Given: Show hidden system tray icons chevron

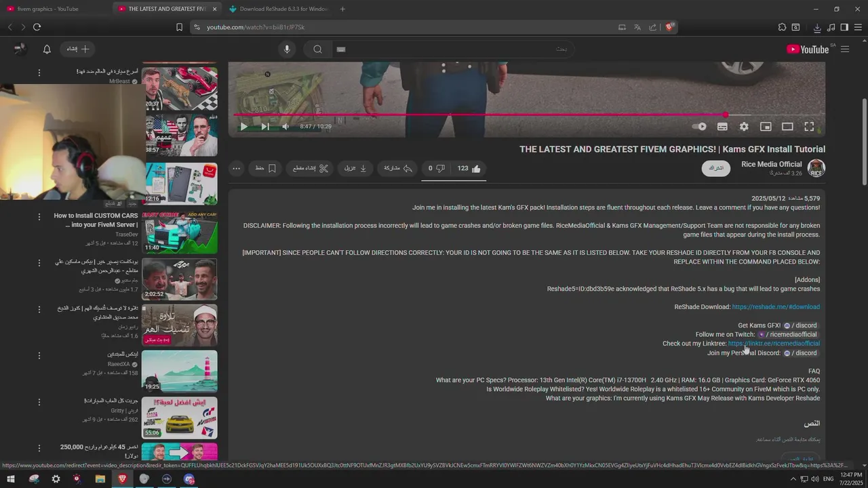Looking at the screenshot, I should pos(793,479).
